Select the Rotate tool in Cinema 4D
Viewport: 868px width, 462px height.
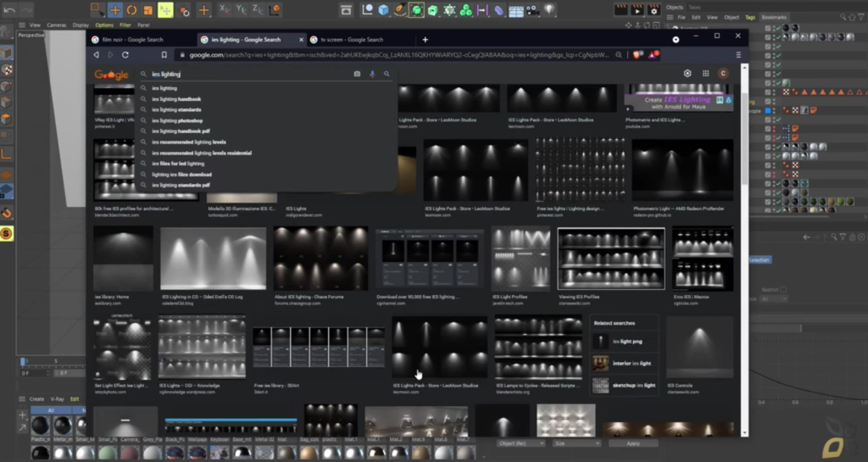point(131,10)
